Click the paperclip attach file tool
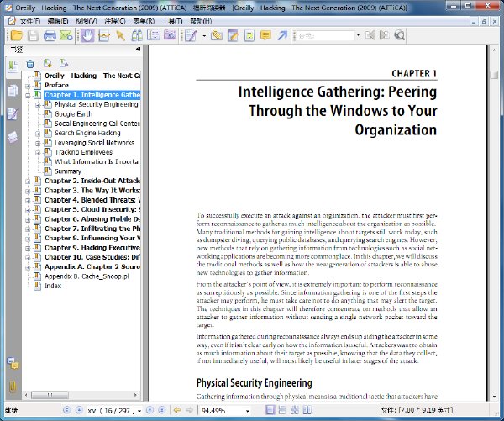The image size is (504, 421). (x=217, y=35)
